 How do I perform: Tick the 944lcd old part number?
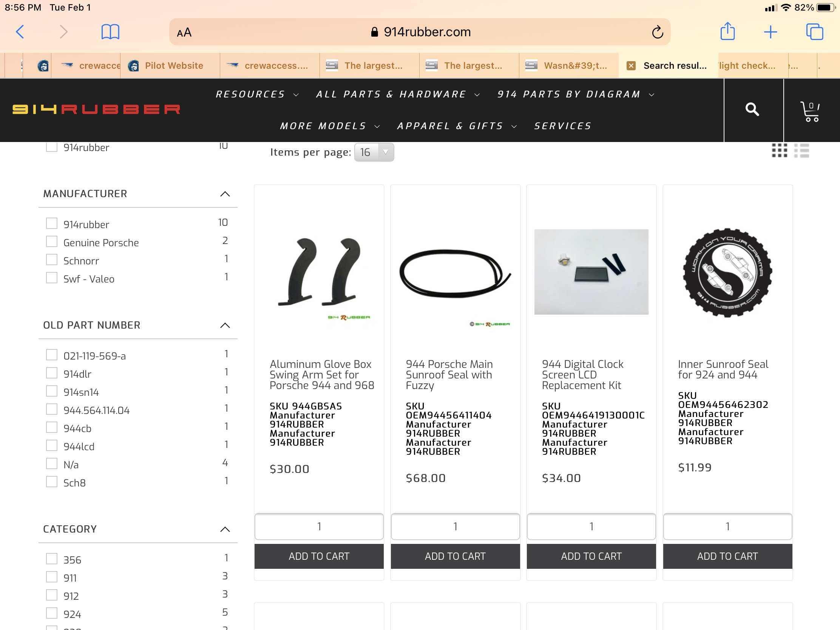(52, 445)
